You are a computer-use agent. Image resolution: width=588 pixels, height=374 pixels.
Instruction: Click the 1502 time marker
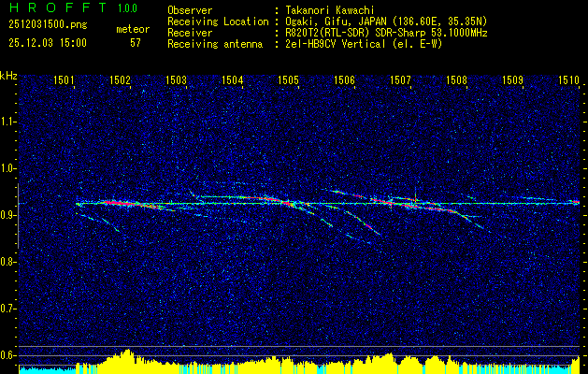(120, 79)
